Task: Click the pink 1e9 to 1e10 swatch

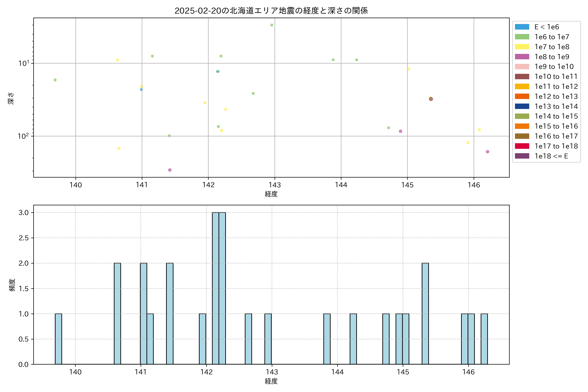Action: (522, 67)
